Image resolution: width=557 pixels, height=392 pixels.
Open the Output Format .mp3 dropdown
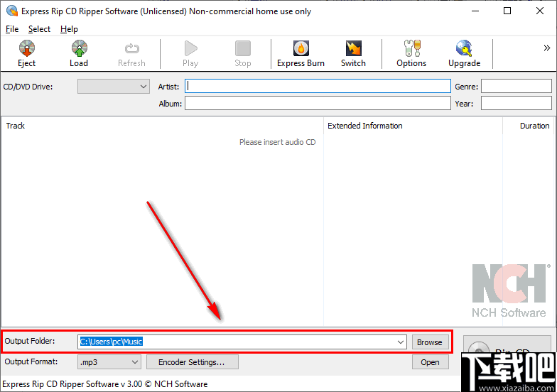[109, 362]
